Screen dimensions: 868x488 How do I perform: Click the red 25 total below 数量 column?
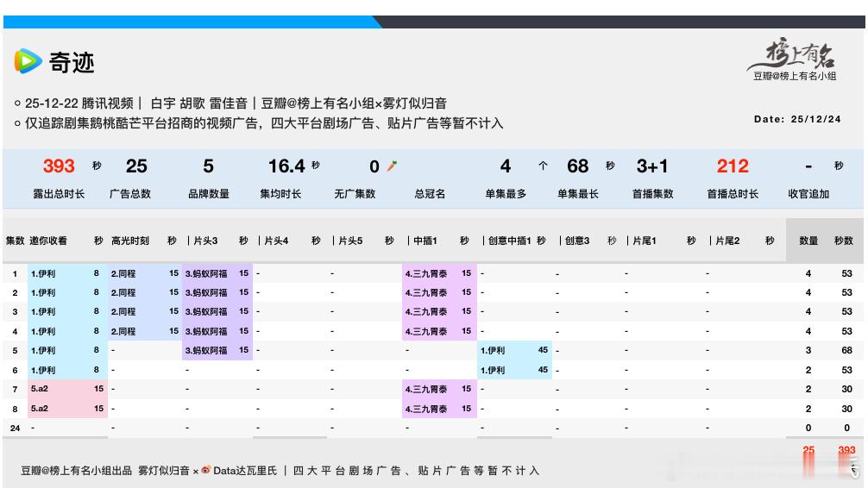[x=808, y=450]
